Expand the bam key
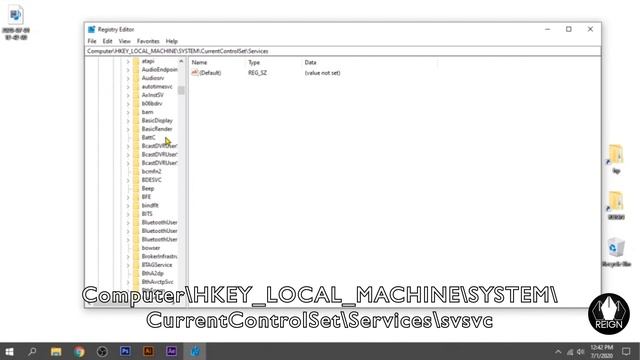Screen dimensions: 640x360 (128, 112)
